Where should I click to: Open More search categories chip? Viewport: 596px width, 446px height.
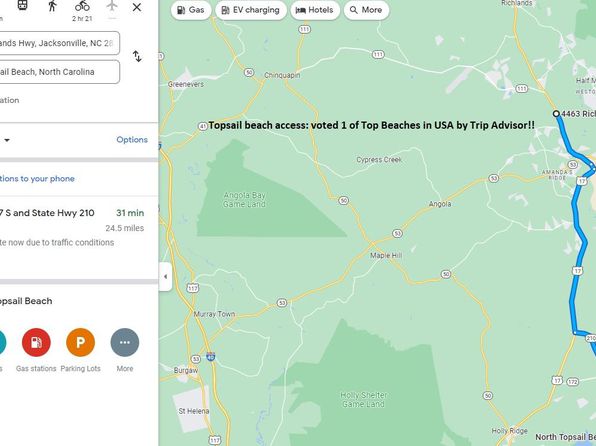[366, 10]
